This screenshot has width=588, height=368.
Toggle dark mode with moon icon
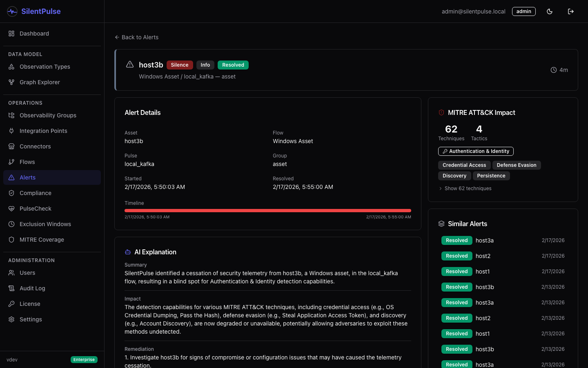(550, 11)
